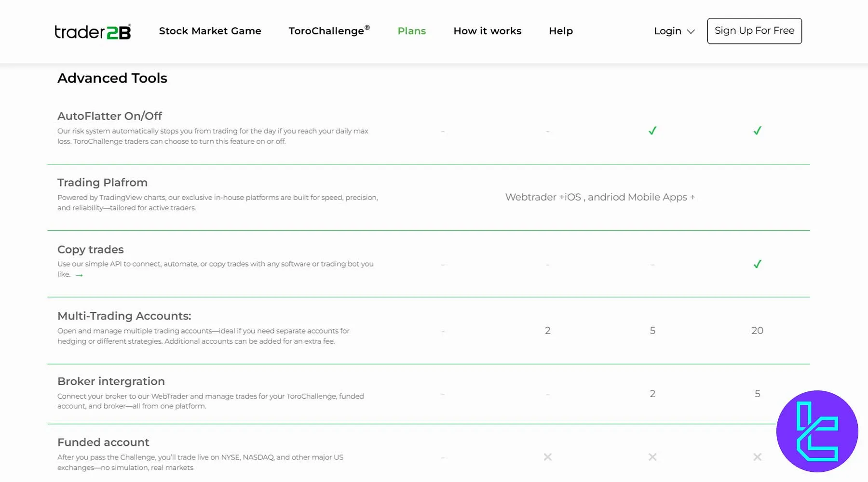Click the value 20 for Multi-Trading Accounts
The width and height of the screenshot is (868, 482).
(757, 331)
